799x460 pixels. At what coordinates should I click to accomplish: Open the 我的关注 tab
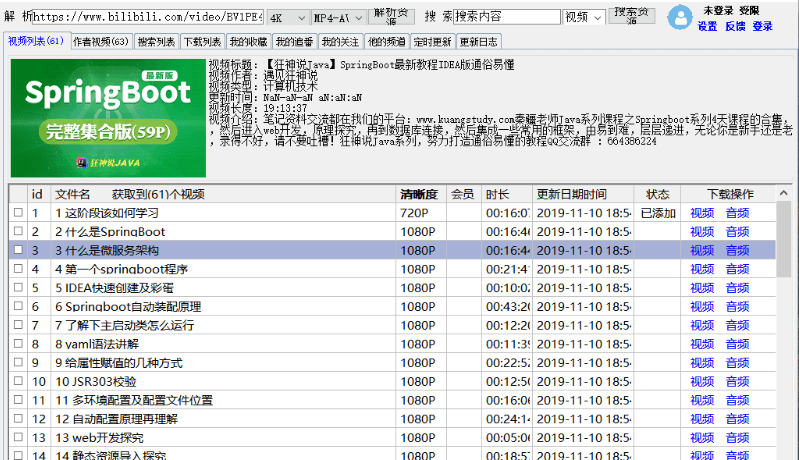340,42
